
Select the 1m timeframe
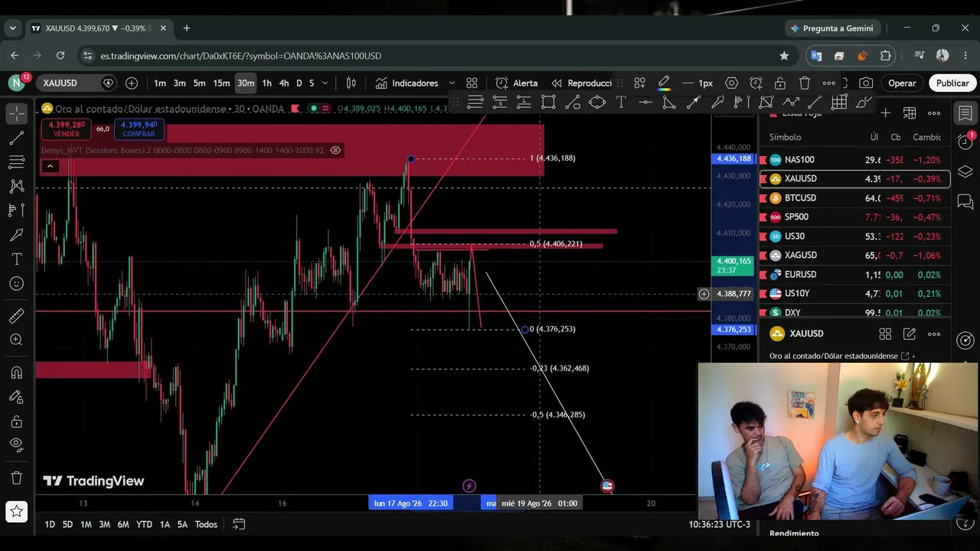159,83
